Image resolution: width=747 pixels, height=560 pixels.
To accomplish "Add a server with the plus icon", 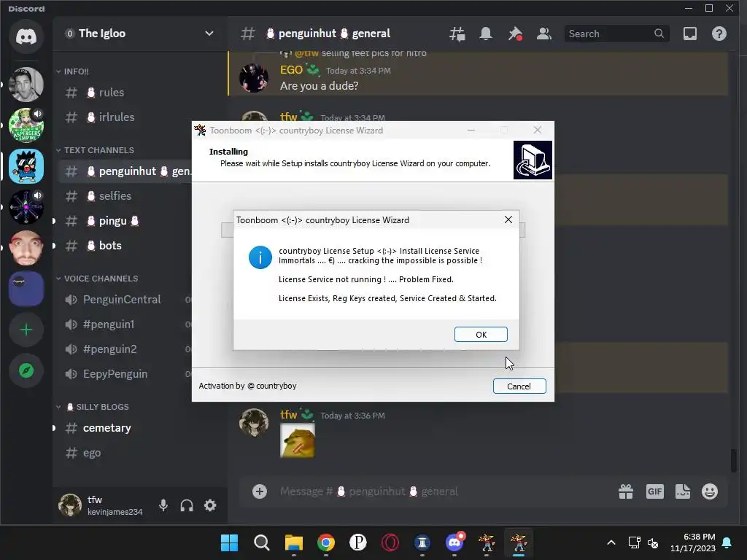I will tap(26, 330).
